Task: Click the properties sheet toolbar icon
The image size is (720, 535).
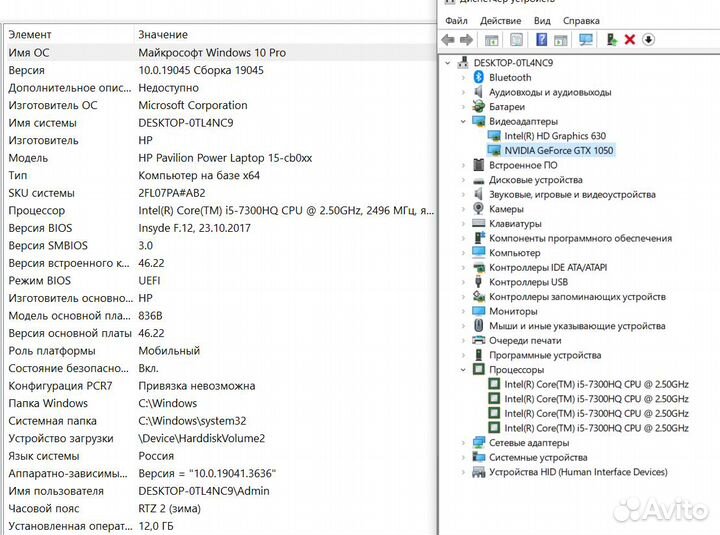Action: pos(516,39)
